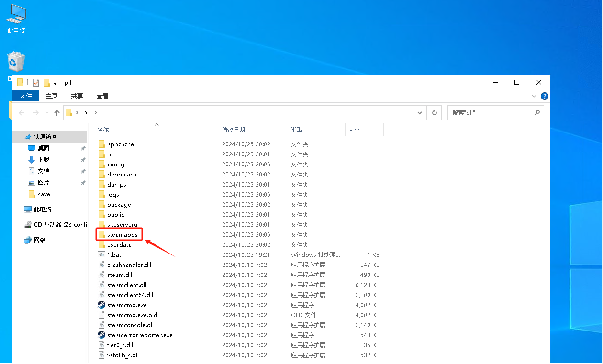The width and height of the screenshot is (603, 364).
Task: Select the steam.dll file name
Action: point(120,275)
